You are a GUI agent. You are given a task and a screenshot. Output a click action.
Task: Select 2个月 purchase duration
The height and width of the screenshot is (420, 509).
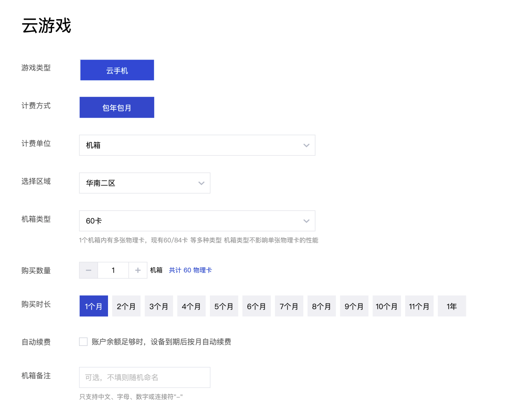(x=126, y=306)
